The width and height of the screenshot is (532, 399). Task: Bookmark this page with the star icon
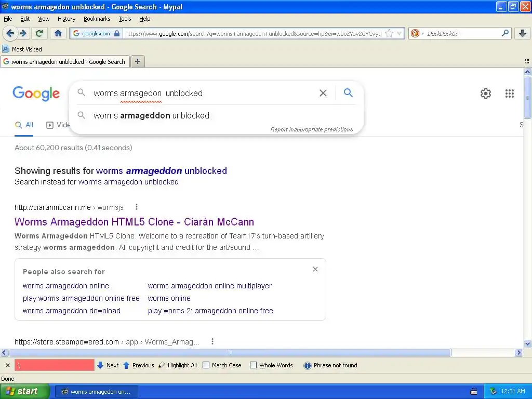[389, 34]
